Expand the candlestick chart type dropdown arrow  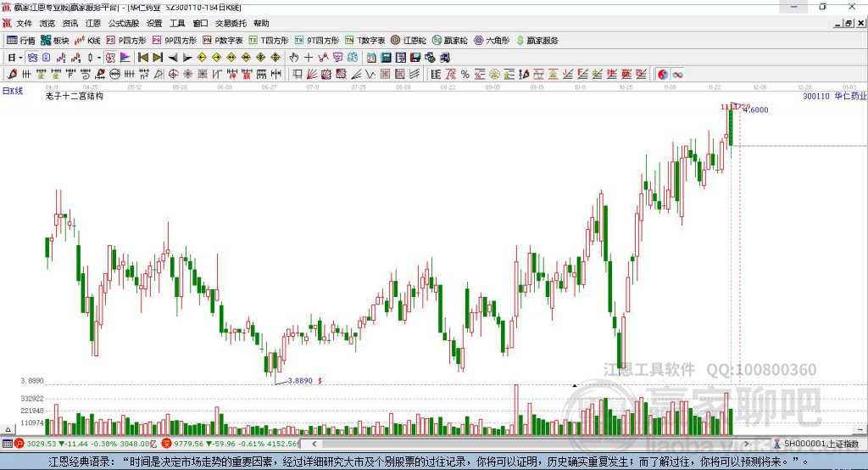(99, 58)
